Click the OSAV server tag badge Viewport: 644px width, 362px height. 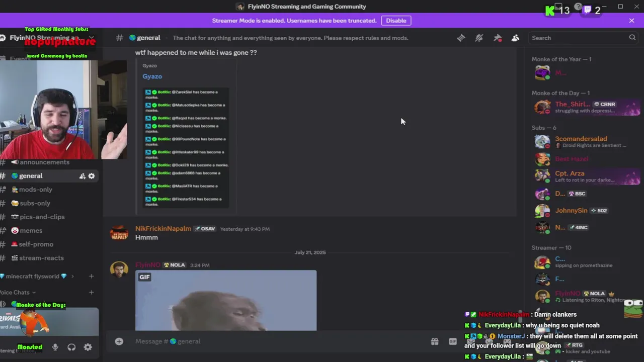[x=205, y=229]
